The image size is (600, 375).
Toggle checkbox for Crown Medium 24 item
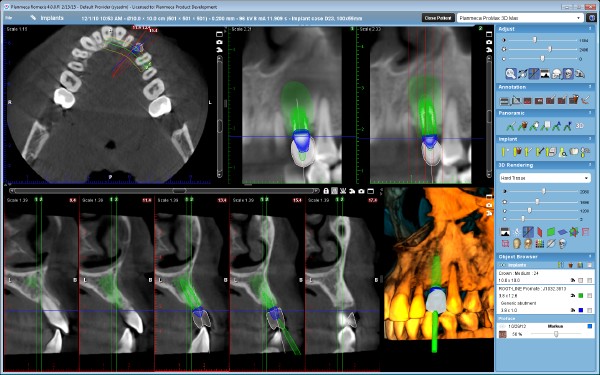(589, 280)
